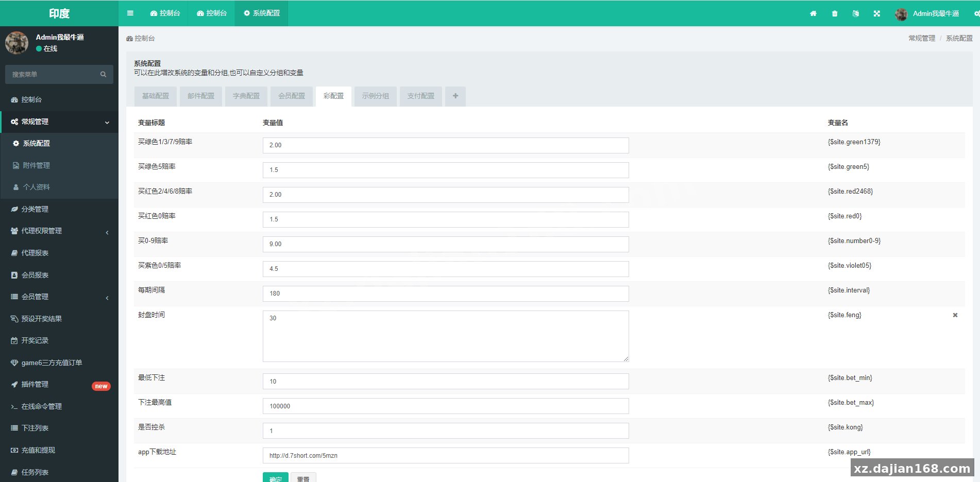Select the 系统配置 top tab

(261, 13)
